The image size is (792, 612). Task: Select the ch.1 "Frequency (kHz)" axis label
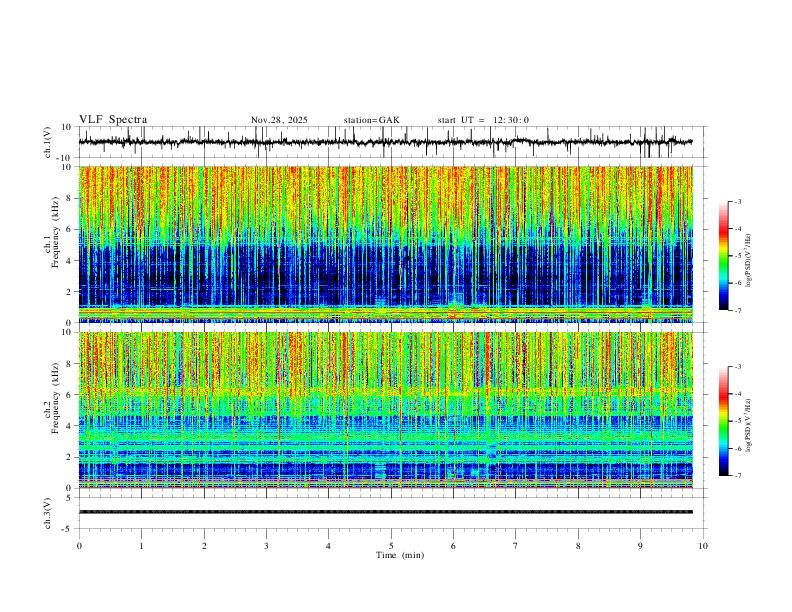pyautogui.click(x=55, y=232)
